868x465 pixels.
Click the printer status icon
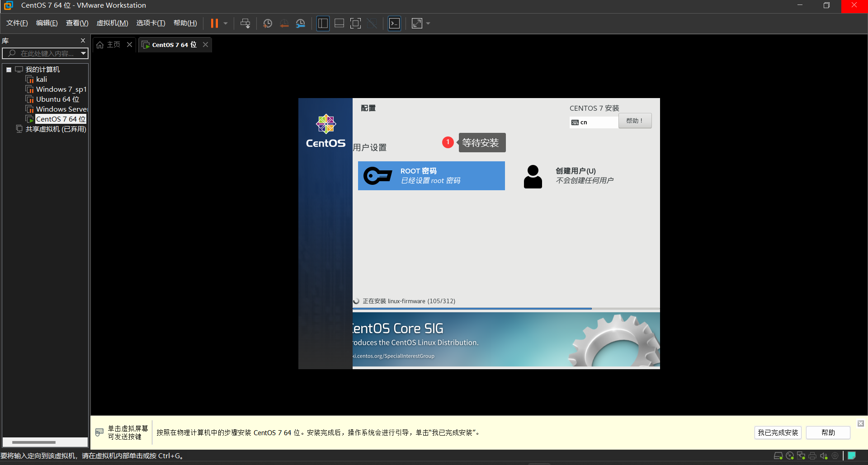[812, 456]
